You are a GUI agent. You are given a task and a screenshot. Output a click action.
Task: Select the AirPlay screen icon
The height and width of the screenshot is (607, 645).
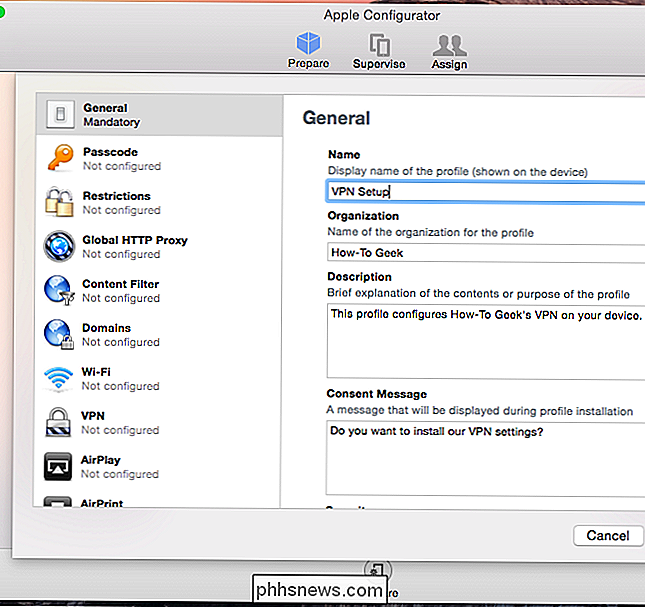58,466
